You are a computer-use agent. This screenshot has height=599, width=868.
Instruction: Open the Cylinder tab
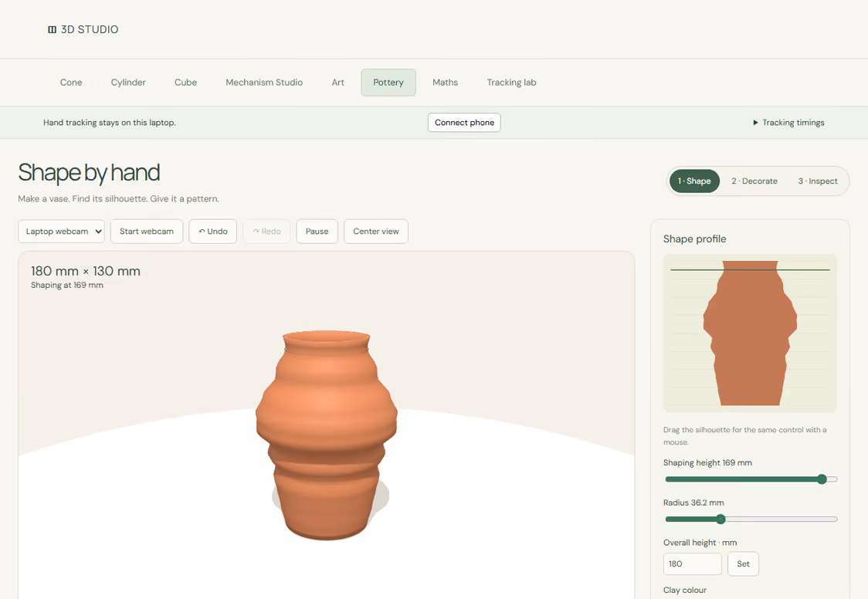point(128,83)
